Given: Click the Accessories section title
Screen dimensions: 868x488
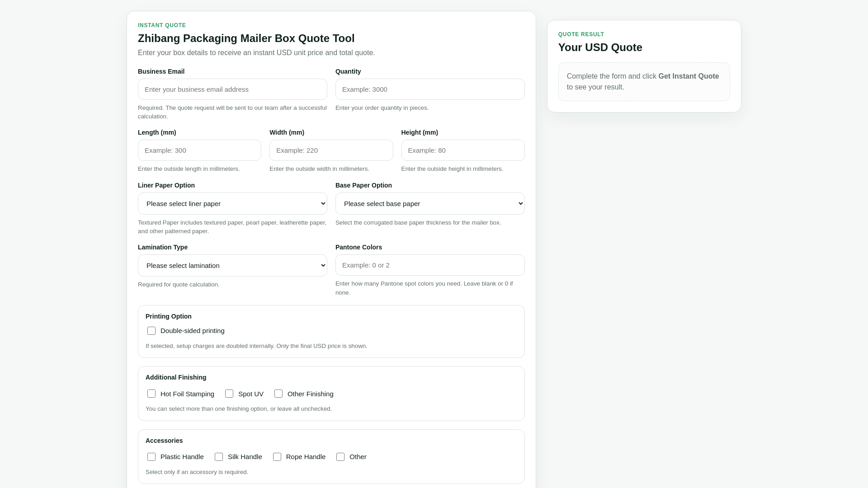Looking at the screenshot, I should [164, 441].
